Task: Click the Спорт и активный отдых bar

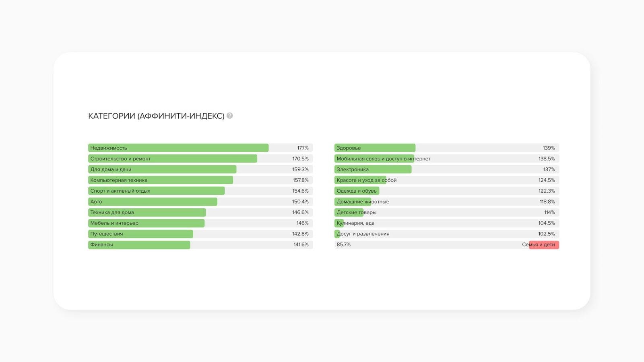Action: 156,191
